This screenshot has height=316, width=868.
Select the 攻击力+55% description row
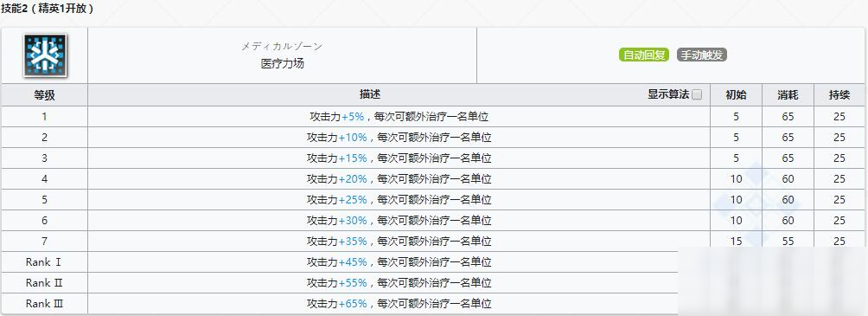pos(399,283)
